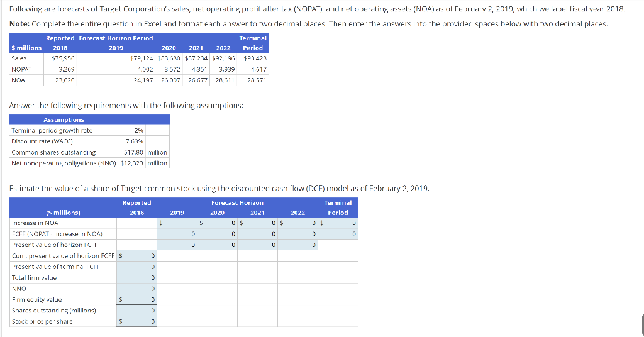The image size is (644, 337).
Task: Select NOPAT value 4,002
Action: point(145,69)
